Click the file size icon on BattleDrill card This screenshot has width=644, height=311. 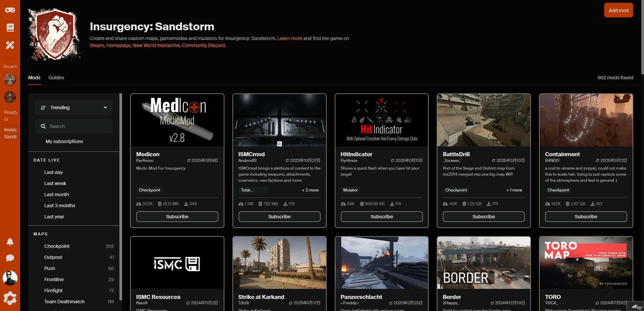tap(464, 204)
